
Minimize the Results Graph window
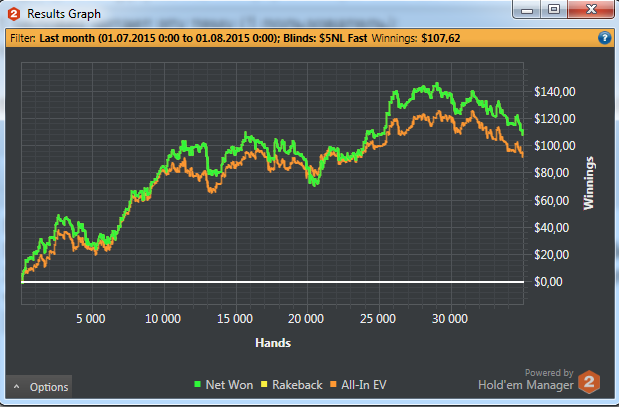click(527, 10)
